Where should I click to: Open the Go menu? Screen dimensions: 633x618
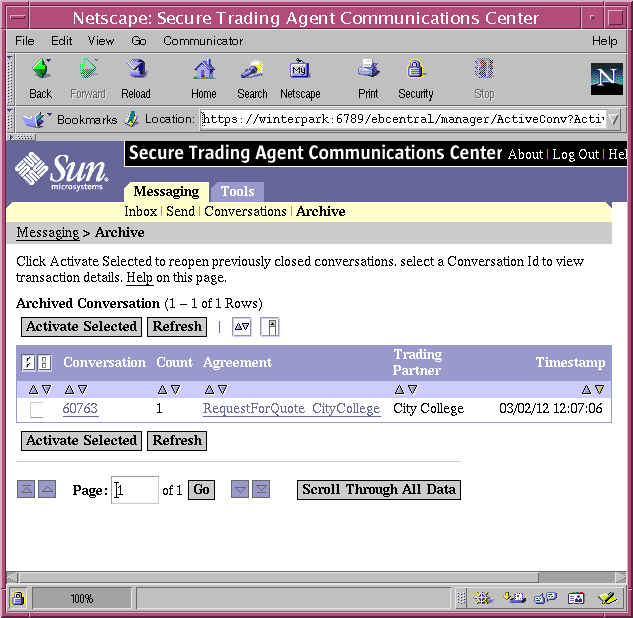coord(138,41)
